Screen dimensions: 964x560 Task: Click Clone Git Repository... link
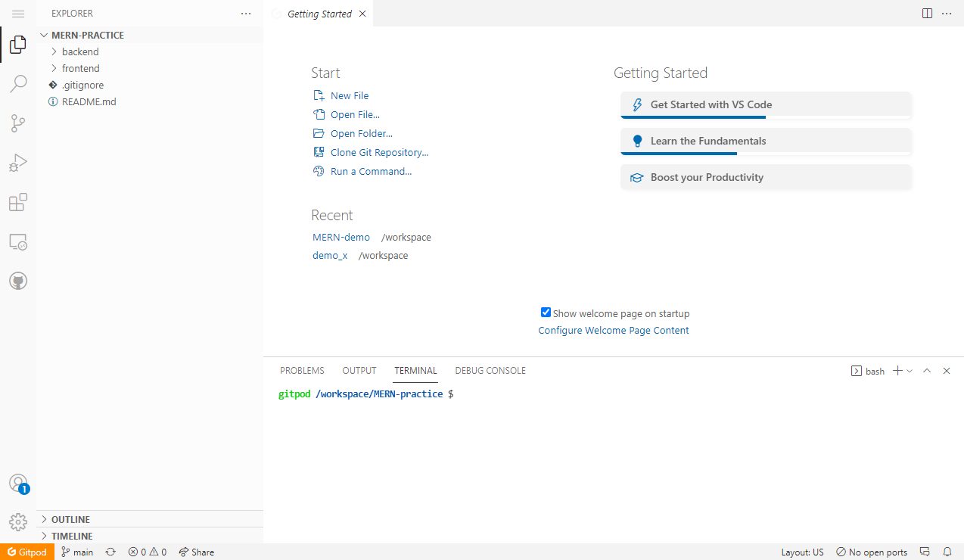[370, 152]
